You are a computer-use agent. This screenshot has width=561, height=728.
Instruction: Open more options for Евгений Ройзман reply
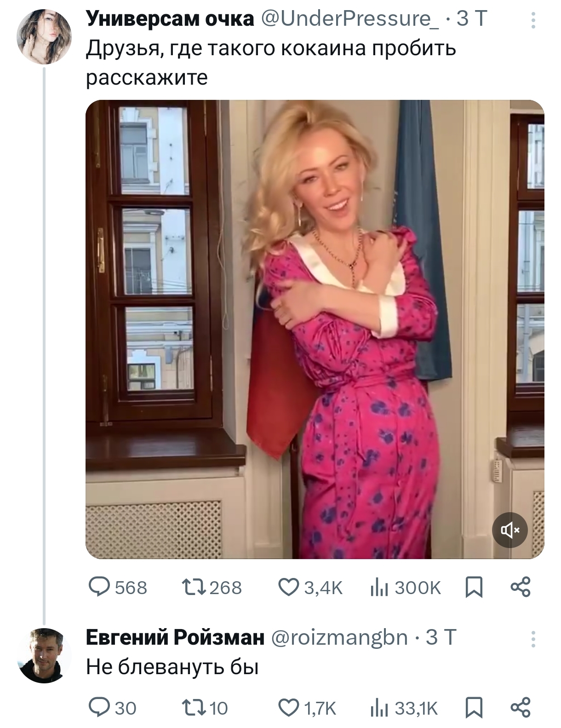533,639
